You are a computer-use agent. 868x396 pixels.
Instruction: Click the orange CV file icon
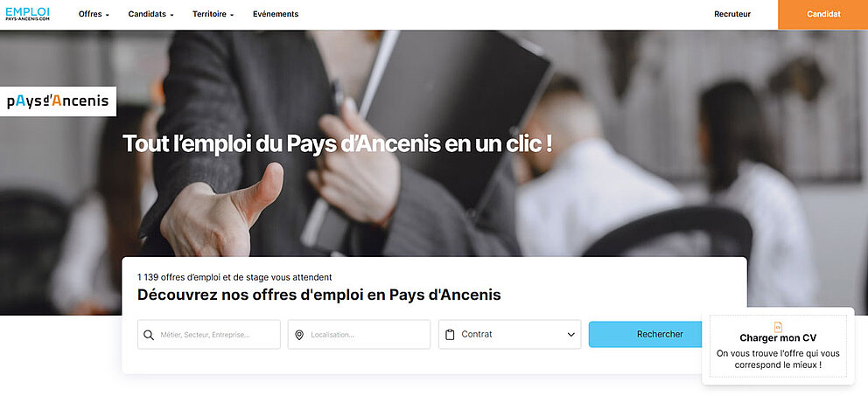pyautogui.click(x=778, y=327)
